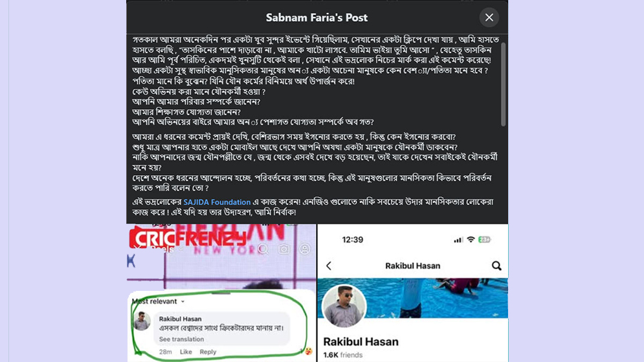The width and height of the screenshot is (644, 362).
Task: Tap the green battery status icon
Action: [x=484, y=240]
